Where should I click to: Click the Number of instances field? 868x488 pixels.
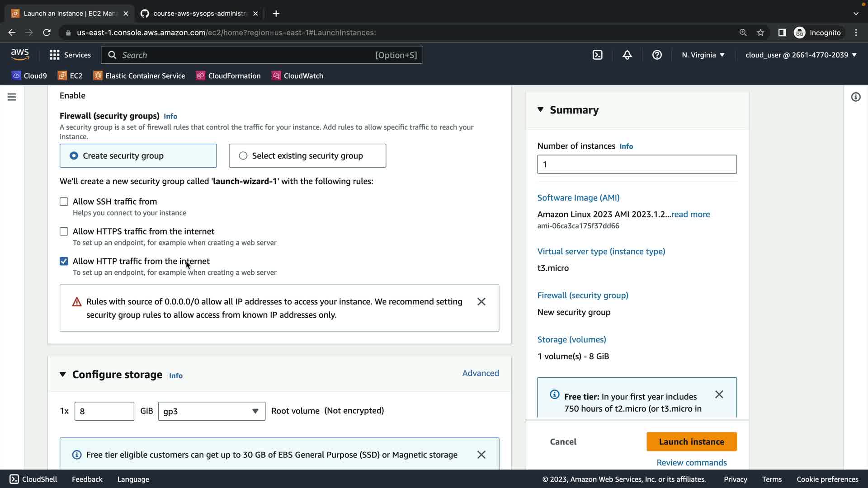coord(637,164)
